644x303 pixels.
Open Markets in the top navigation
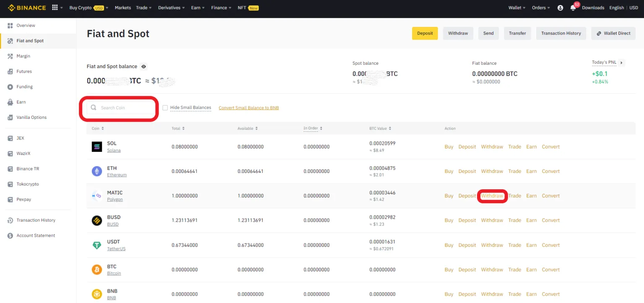[x=123, y=8]
